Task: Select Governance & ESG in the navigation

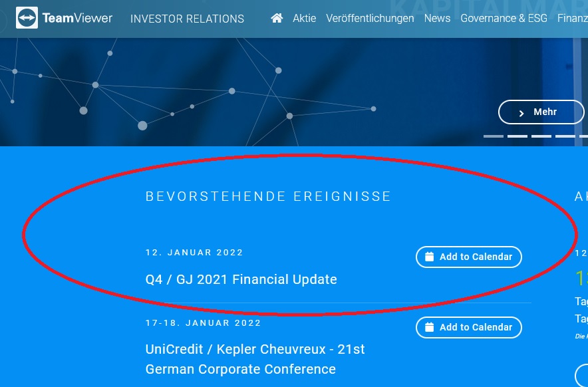Action: 504,19
